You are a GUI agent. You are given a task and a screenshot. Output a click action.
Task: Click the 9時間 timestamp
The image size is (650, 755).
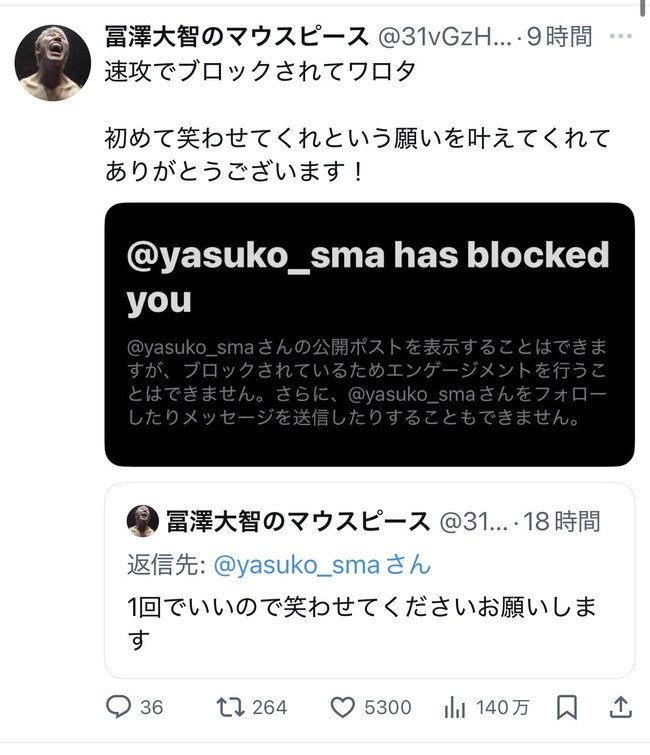(x=561, y=38)
